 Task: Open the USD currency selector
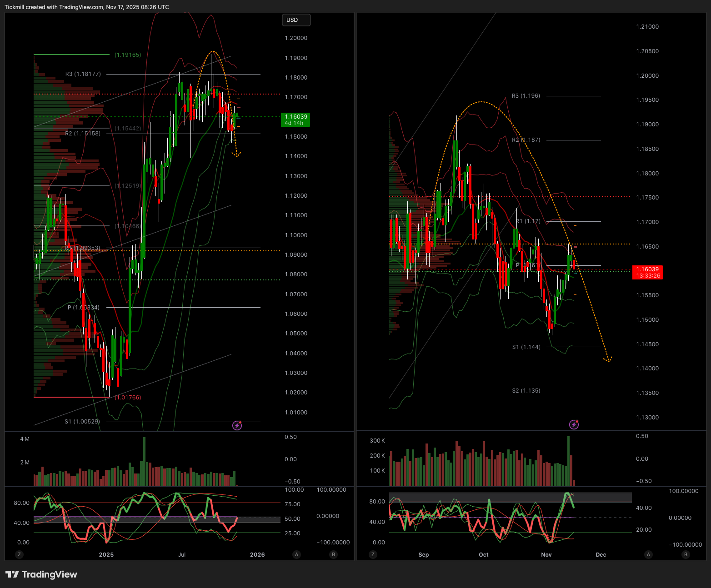(296, 20)
